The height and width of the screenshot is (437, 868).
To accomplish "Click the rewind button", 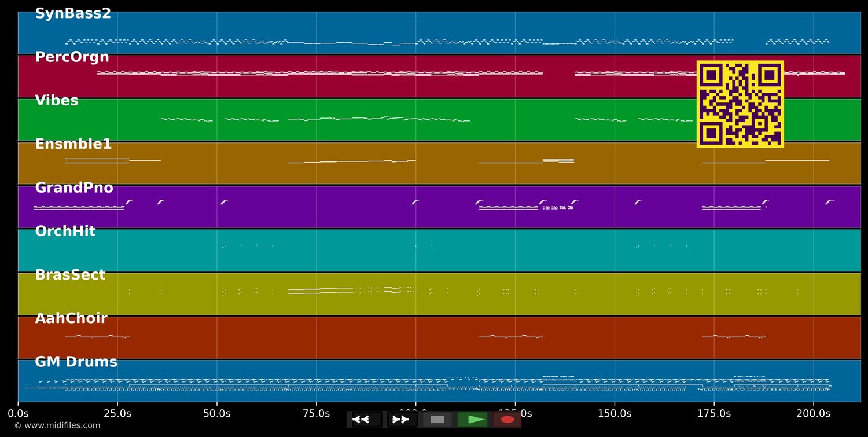I will 367,420.
